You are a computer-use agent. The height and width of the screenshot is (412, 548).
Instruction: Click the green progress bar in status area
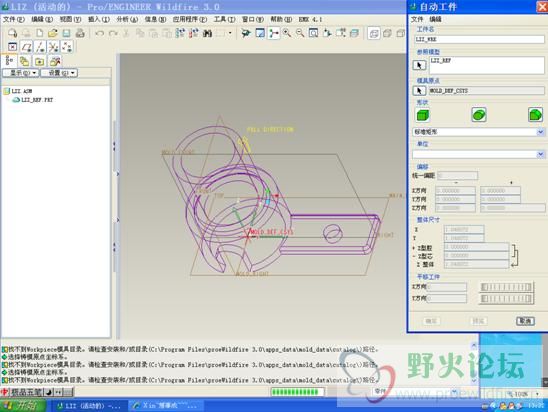click(x=297, y=392)
